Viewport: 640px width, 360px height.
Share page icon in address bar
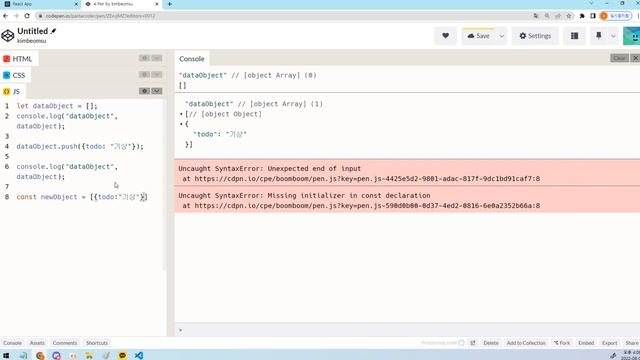pos(558,16)
